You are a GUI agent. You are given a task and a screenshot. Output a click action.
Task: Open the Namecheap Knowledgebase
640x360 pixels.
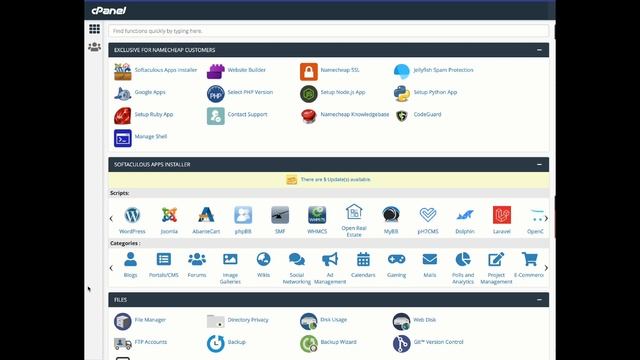(x=344, y=116)
